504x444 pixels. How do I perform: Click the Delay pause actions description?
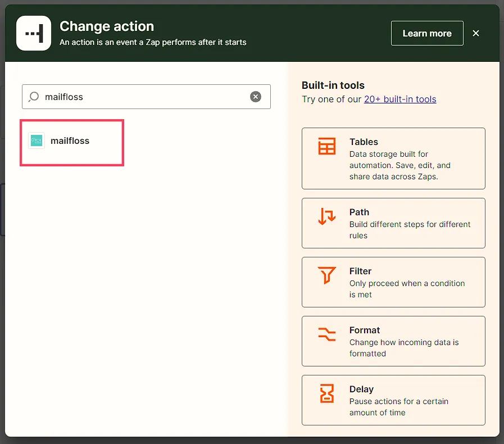[398, 407]
